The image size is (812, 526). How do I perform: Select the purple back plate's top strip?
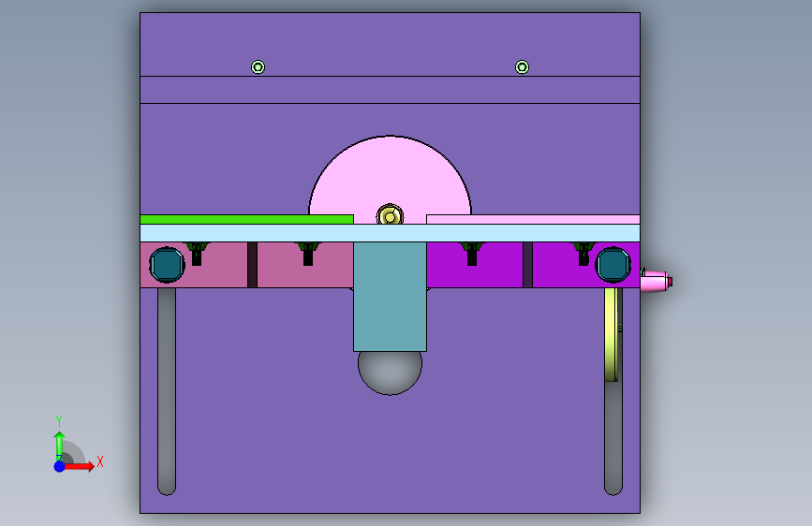(x=390, y=45)
